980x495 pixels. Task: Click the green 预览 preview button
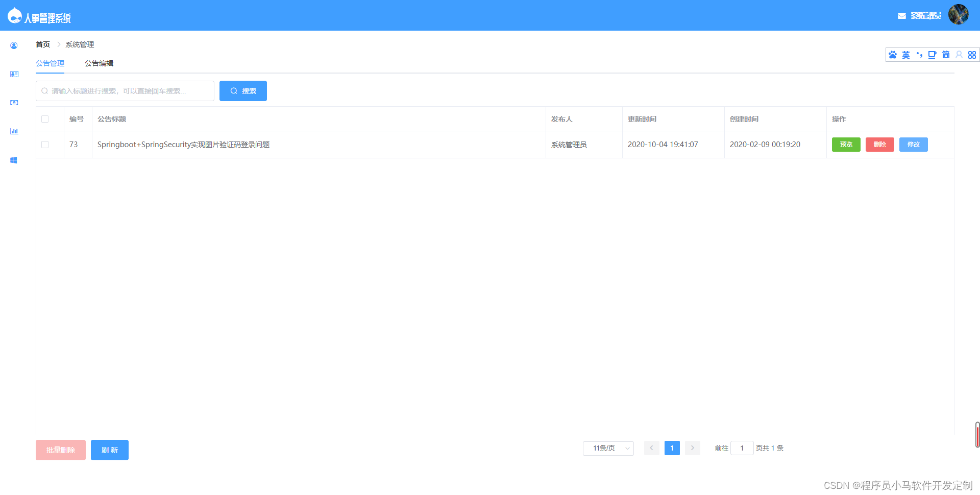[x=846, y=144]
